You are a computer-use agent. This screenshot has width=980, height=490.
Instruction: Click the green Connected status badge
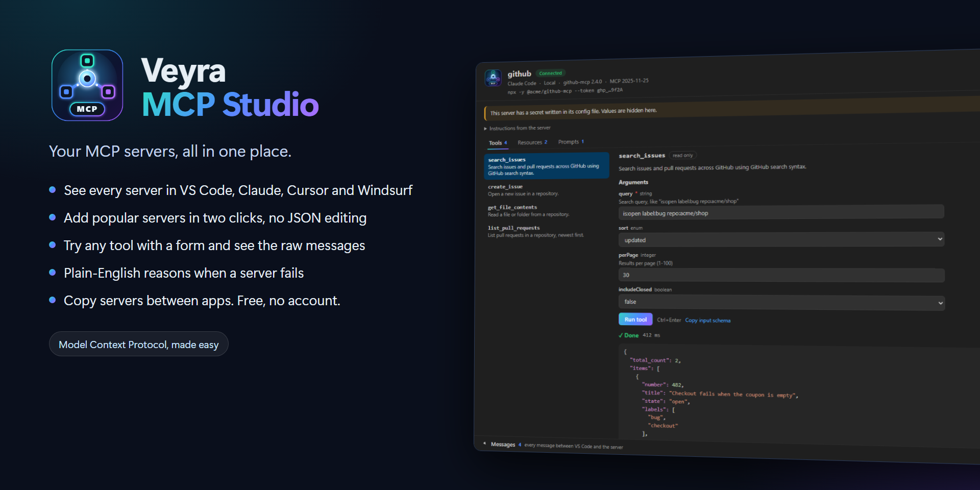(550, 73)
